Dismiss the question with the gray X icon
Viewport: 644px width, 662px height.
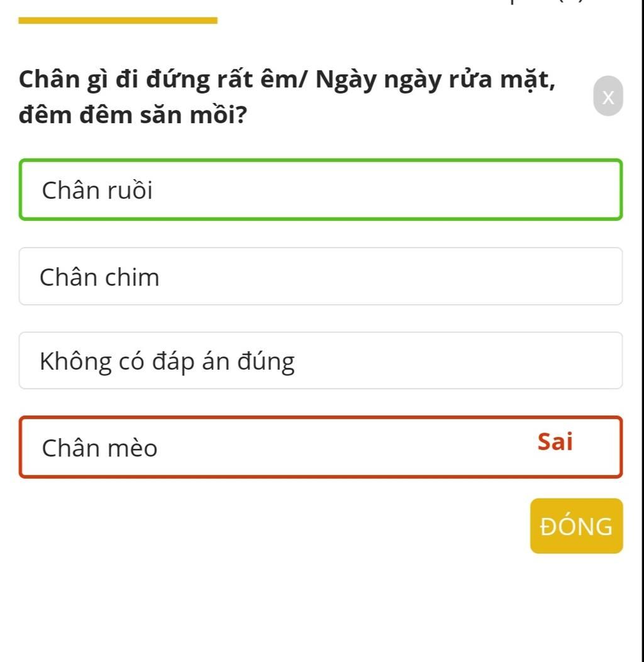[x=608, y=96]
